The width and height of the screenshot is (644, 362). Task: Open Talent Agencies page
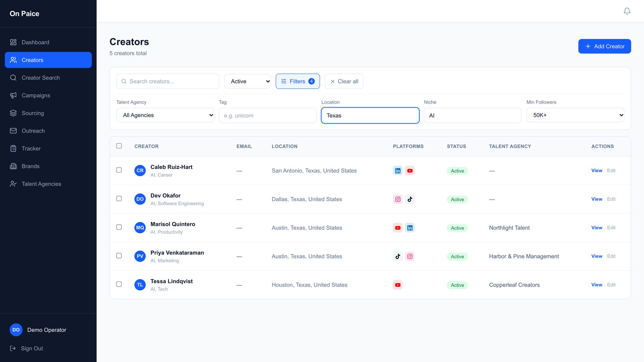click(x=48, y=184)
